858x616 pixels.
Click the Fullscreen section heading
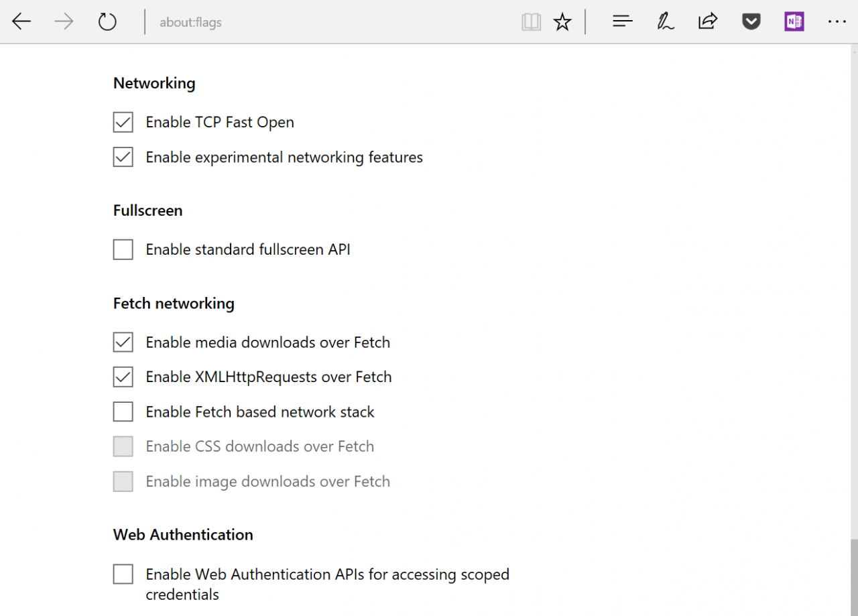pyautogui.click(x=147, y=210)
